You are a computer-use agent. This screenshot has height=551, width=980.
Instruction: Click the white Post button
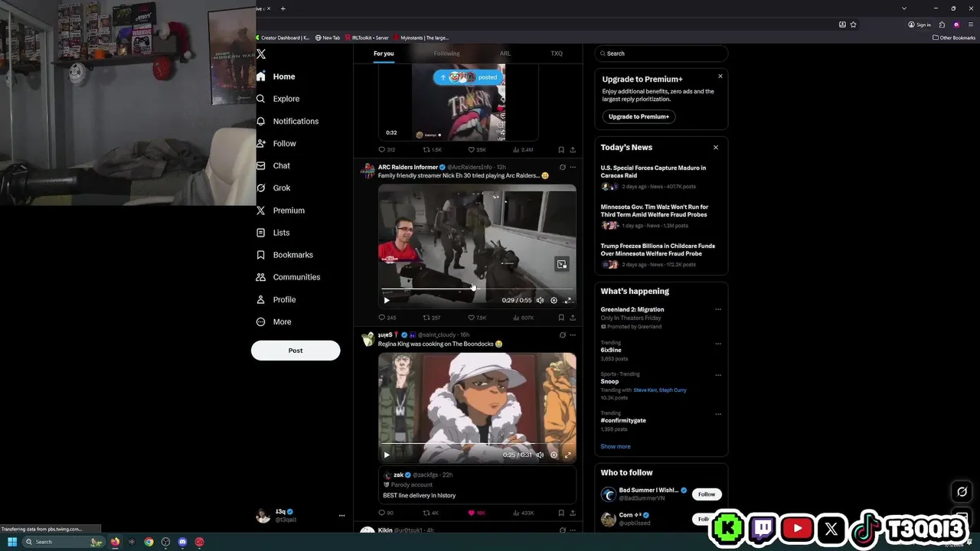296,350
